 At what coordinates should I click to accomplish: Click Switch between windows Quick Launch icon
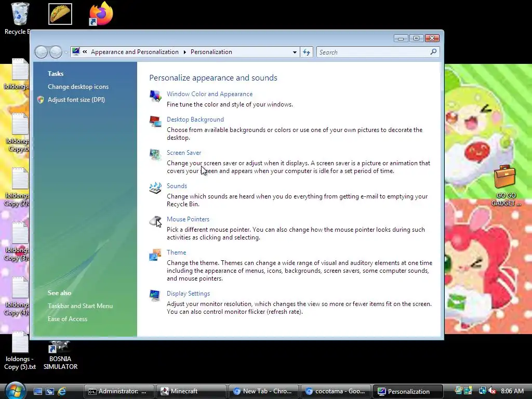pos(50,392)
